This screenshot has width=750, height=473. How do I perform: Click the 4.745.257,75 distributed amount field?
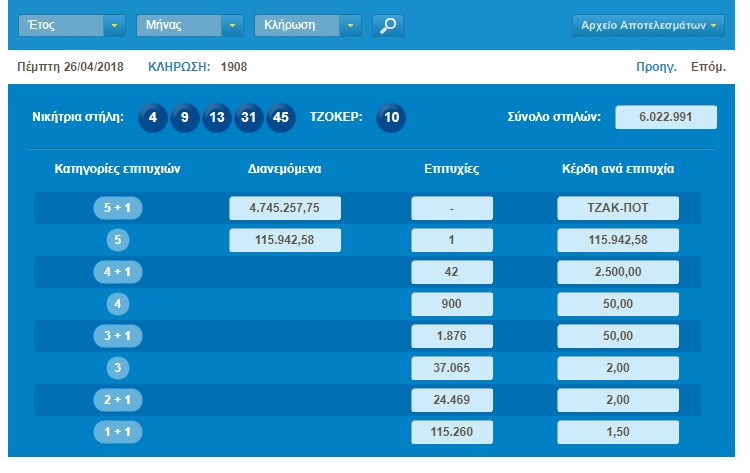point(285,208)
